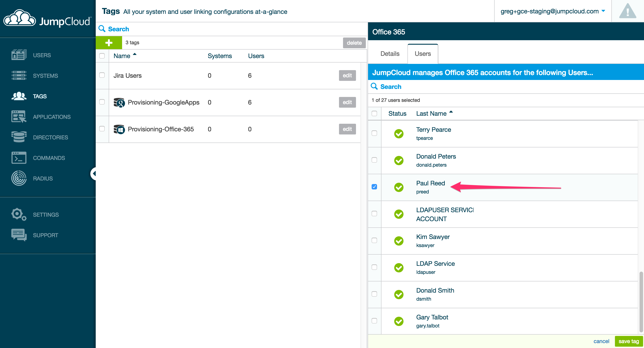Navigate to APPLICATIONS in sidebar menu
Screen dimensions: 644x348
click(x=52, y=117)
